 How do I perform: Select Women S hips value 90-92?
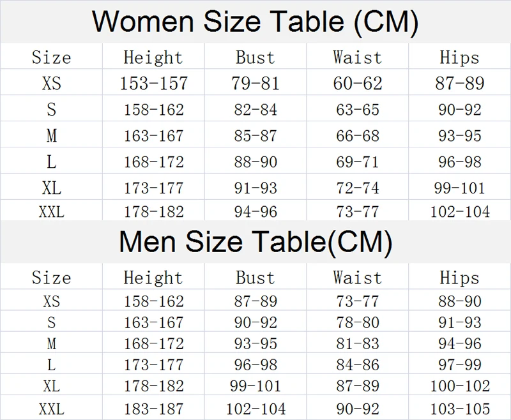pos(460,109)
